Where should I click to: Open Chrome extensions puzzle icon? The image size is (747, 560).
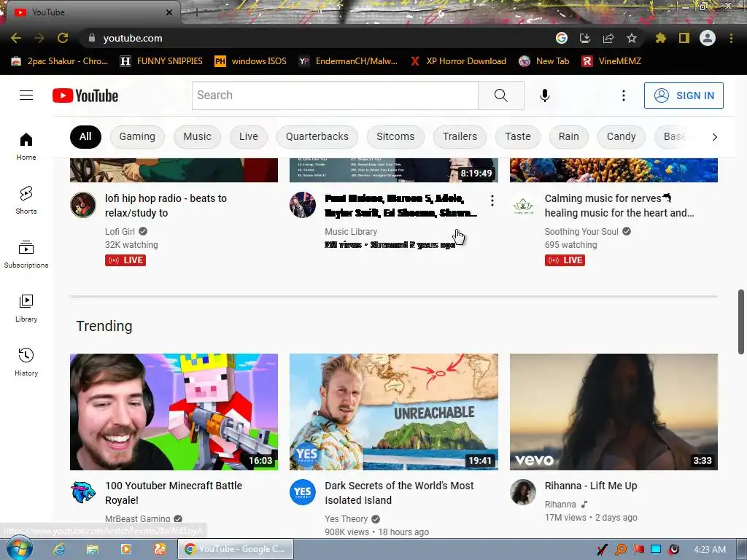pos(661,38)
